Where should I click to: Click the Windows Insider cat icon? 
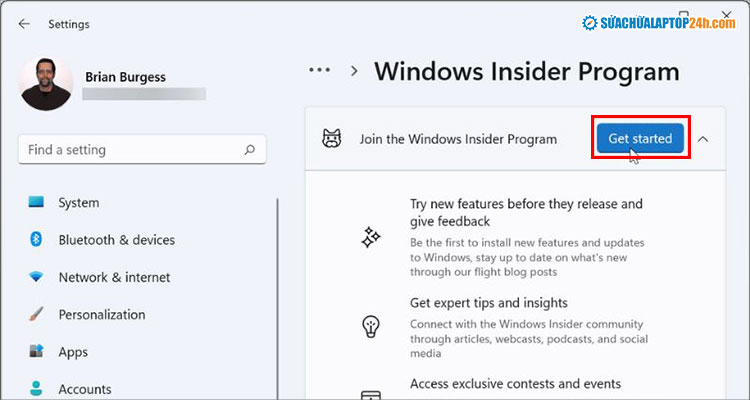(x=331, y=139)
